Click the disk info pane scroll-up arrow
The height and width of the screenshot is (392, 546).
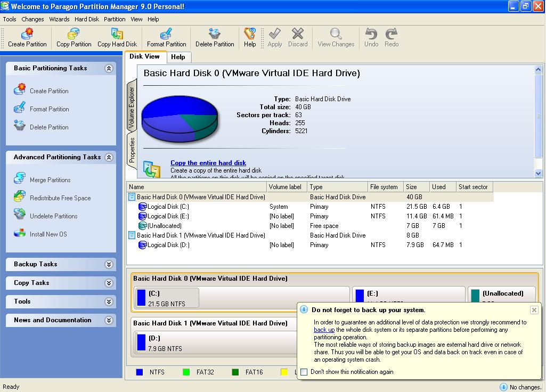tap(539, 69)
